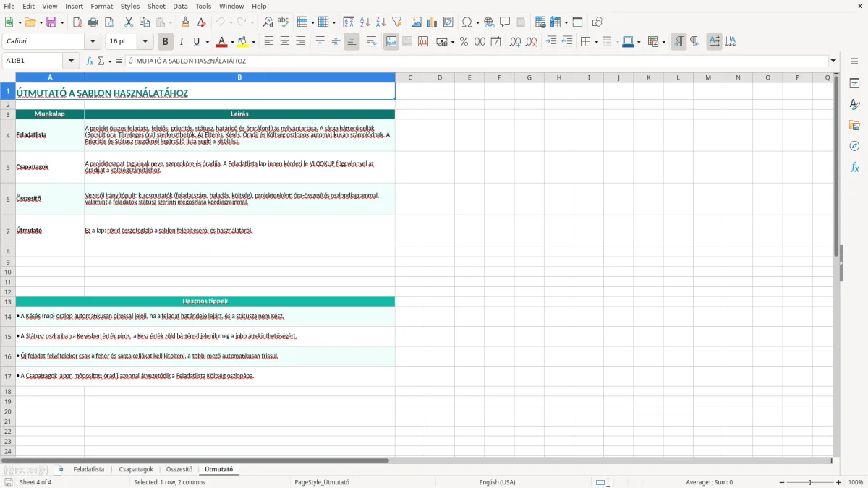Switch to Összesítő sheet tab
This screenshot has width=868, height=488.
(179, 470)
